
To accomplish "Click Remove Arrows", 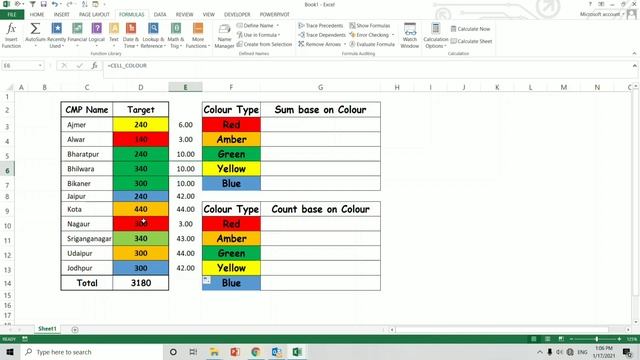I will click(x=320, y=44).
